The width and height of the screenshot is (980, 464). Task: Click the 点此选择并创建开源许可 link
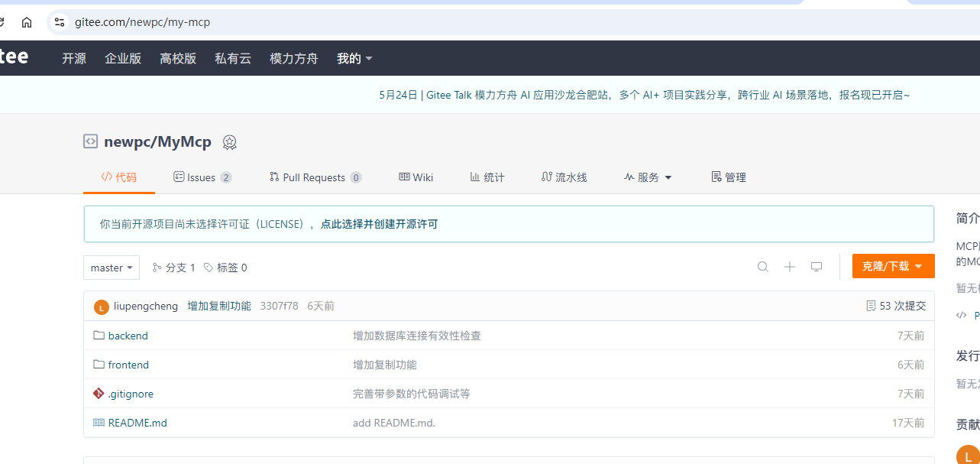point(379,224)
